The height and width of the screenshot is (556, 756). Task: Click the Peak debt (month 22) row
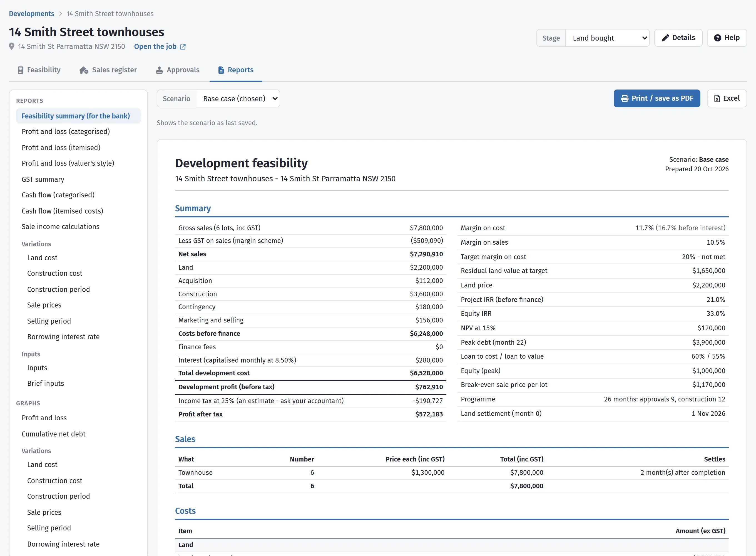pos(593,342)
